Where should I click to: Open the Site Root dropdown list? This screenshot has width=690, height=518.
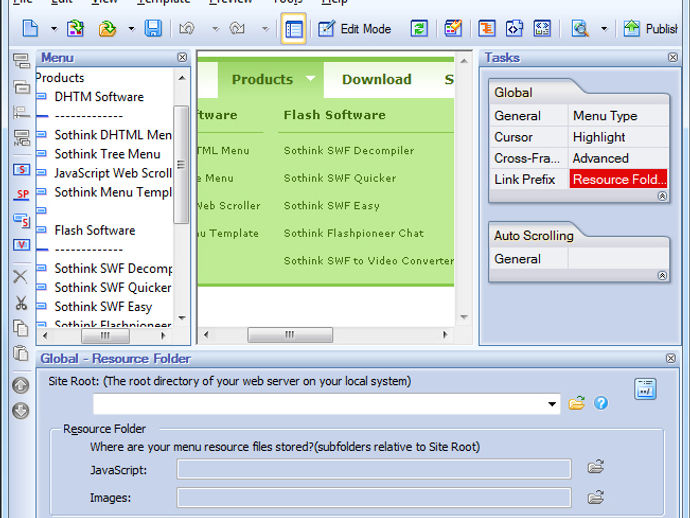point(552,404)
